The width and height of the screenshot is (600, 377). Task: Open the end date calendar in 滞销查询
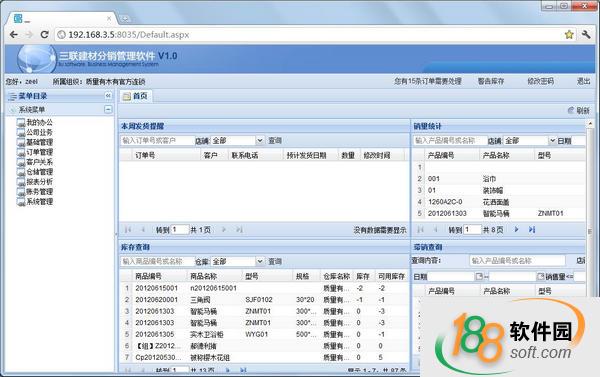[x=540, y=276]
